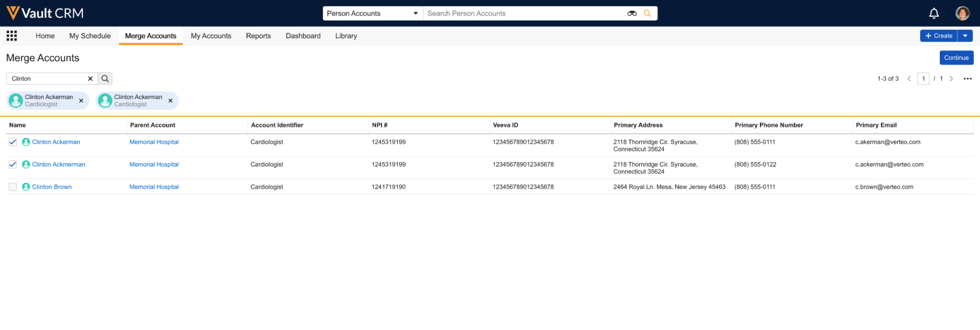
Task: Open the three-dots more options menu
Action: pos(967,78)
